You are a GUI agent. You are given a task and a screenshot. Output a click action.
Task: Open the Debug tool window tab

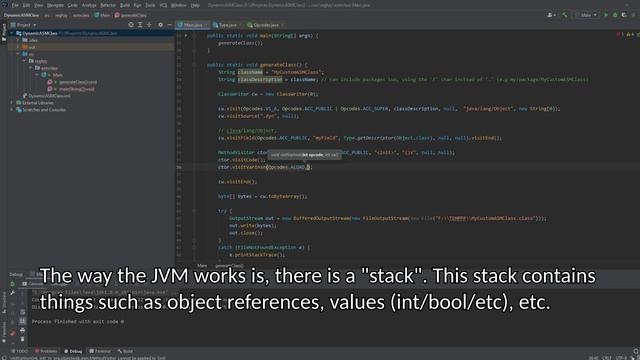(73, 351)
